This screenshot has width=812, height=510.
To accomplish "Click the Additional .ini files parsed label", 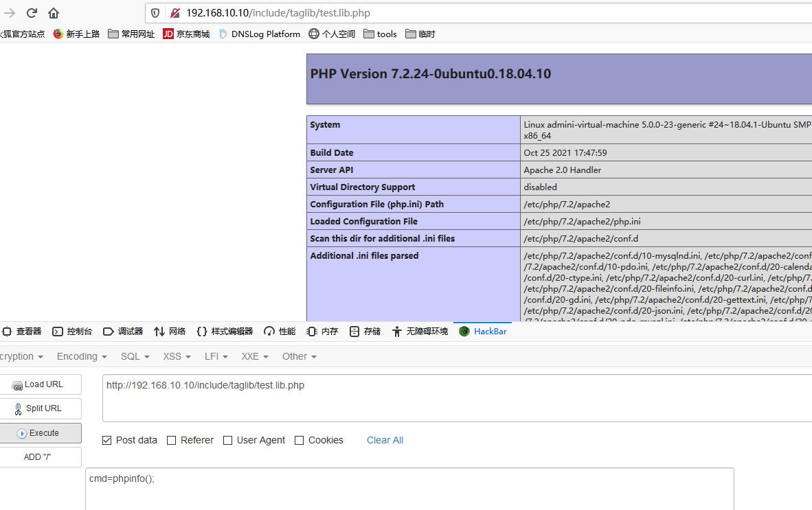I will pos(364,255).
